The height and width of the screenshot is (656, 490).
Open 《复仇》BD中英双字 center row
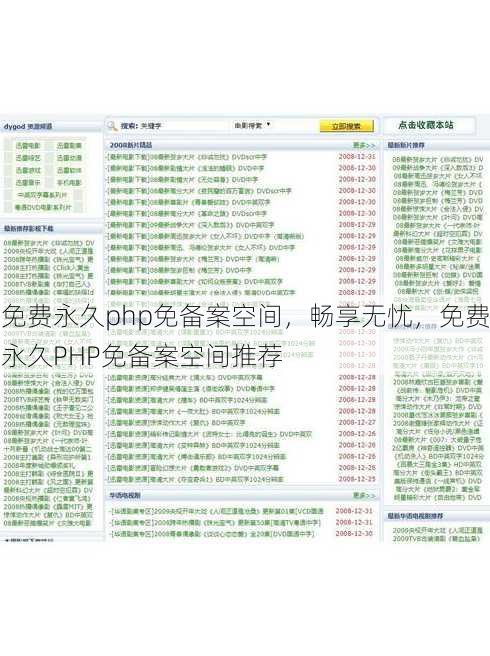(x=176, y=423)
